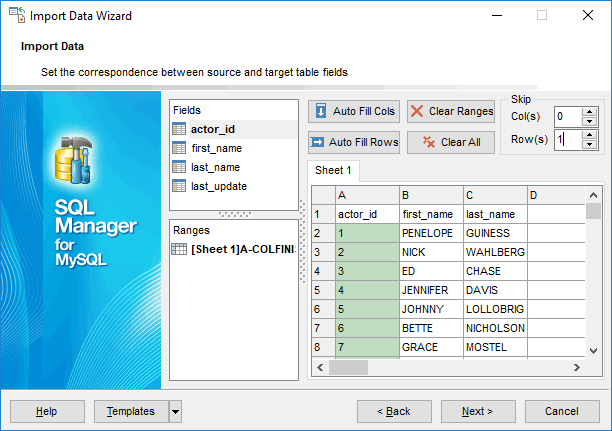
Task: Increase the Skip Col(s) value
Action: click(589, 112)
